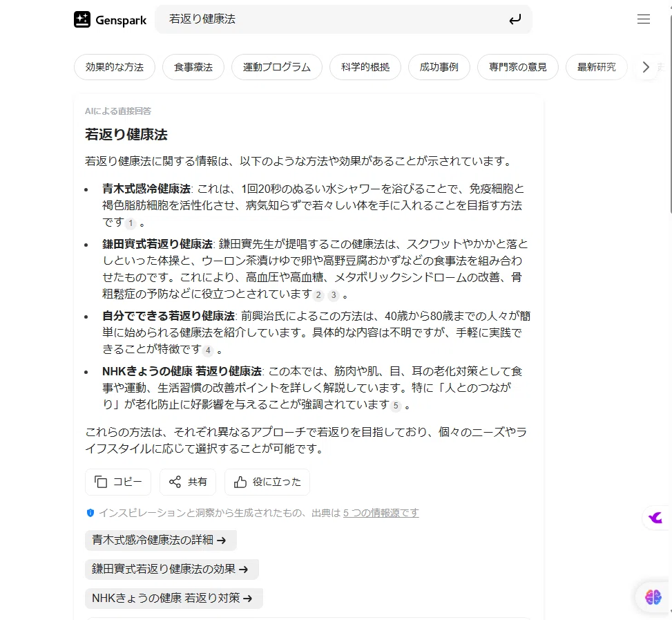Open citation 5 reference badge

[396, 406]
